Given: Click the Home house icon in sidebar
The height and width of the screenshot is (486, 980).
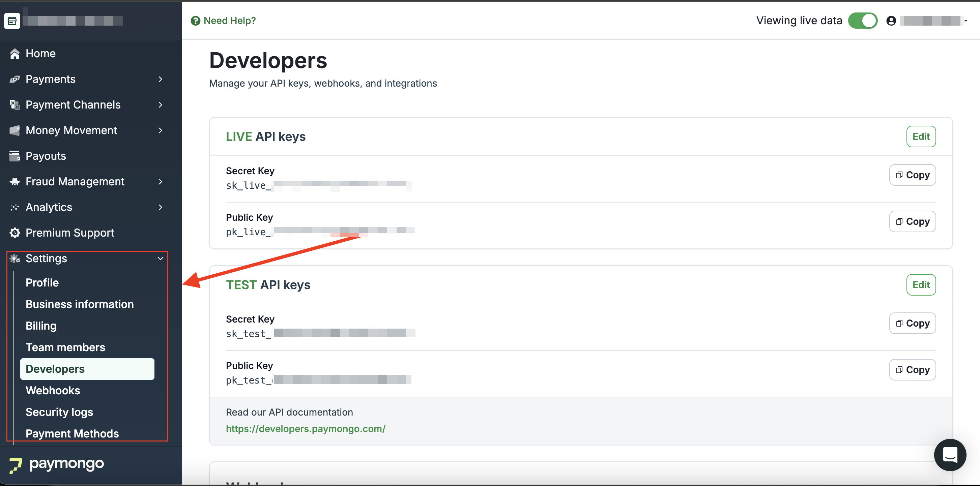Looking at the screenshot, I should click(x=15, y=54).
